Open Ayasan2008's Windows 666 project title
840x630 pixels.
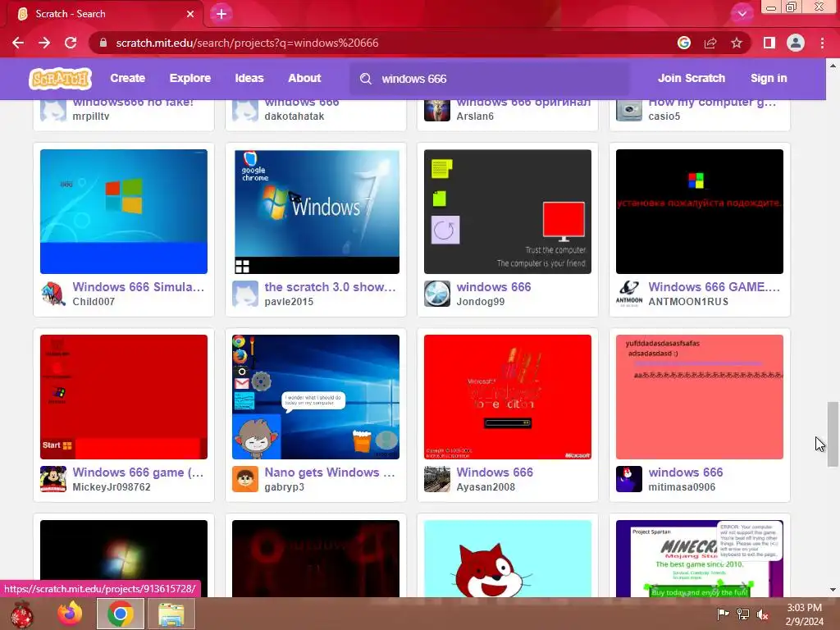[495, 472]
